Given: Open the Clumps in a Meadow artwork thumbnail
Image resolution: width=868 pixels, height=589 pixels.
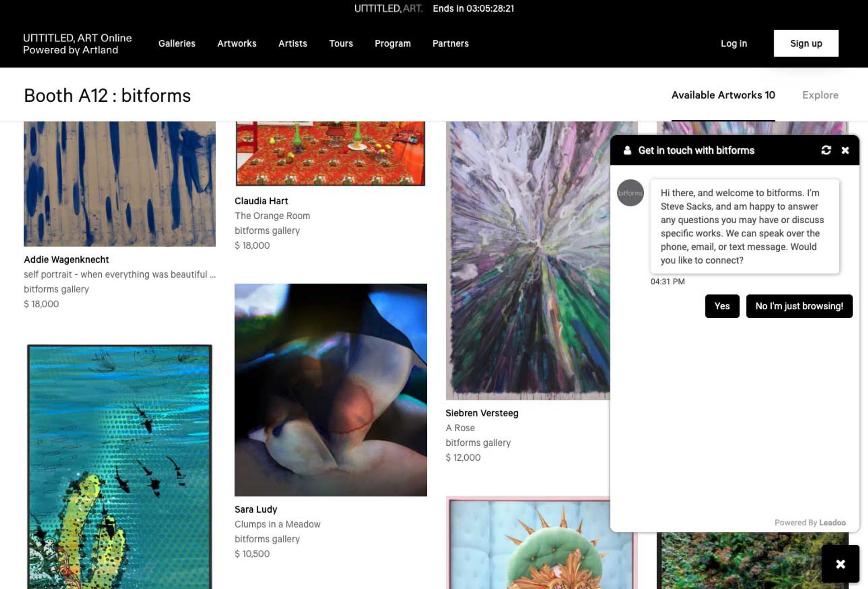Looking at the screenshot, I should (330, 390).
